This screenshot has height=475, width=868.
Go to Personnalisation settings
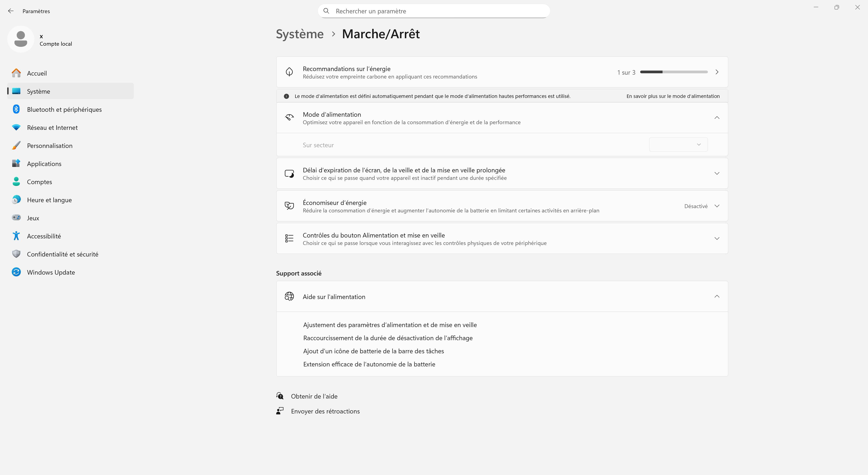click(x=50, y=146)
